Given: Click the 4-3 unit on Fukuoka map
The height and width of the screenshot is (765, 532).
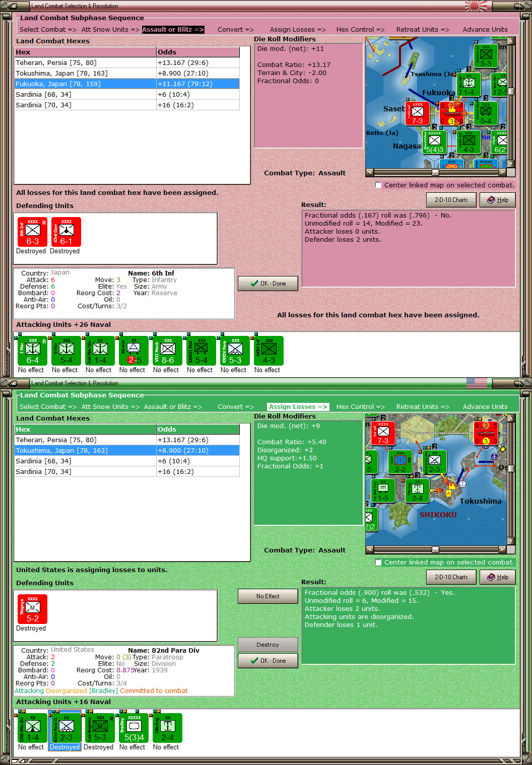Looking at the screenshot, I should click(469, 142).
